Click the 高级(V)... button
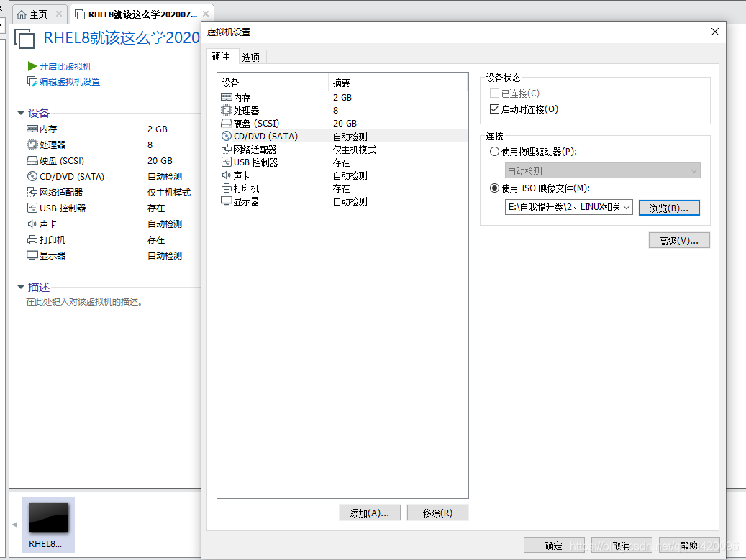The height and width of the screenshot is (560, 746). (679, 241)
